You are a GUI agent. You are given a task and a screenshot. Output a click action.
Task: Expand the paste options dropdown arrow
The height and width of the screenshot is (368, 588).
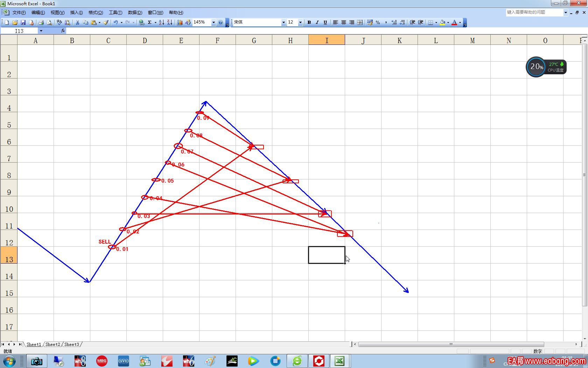pyautogui.click(x=99, y=22)
